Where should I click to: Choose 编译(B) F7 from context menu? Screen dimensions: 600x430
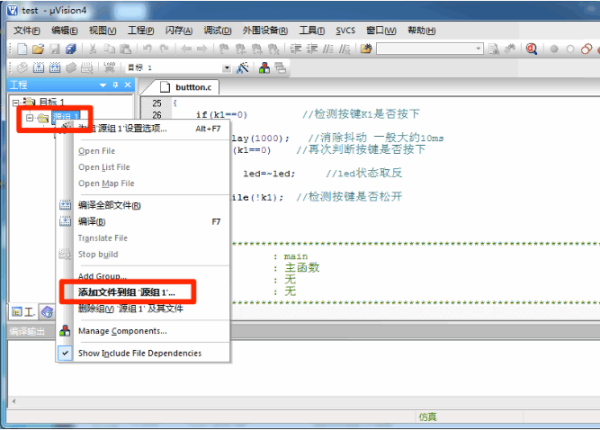tap(144, 222)
